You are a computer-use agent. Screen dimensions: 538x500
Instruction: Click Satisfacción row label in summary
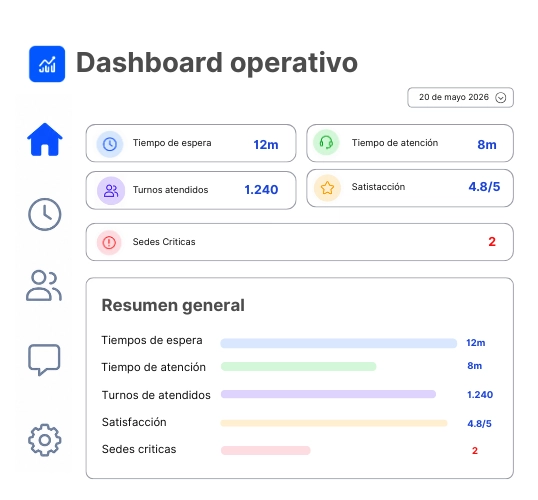coord(134,422)
